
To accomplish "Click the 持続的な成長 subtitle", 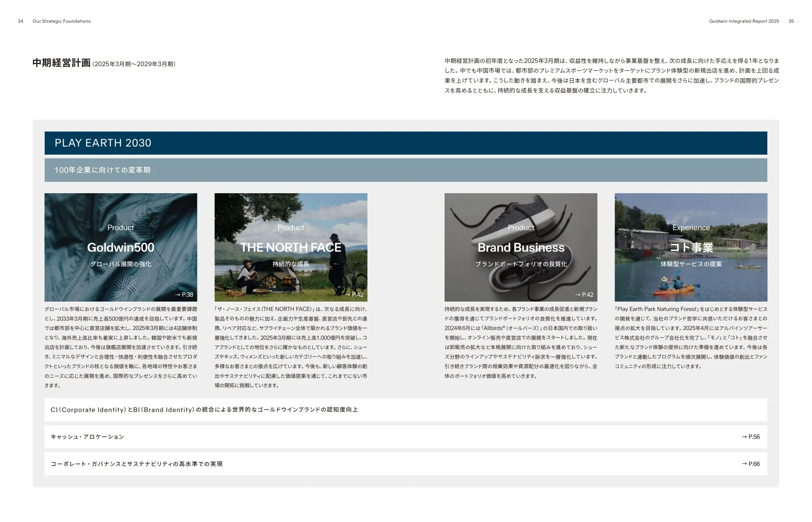I will click(x=291, y=264).
